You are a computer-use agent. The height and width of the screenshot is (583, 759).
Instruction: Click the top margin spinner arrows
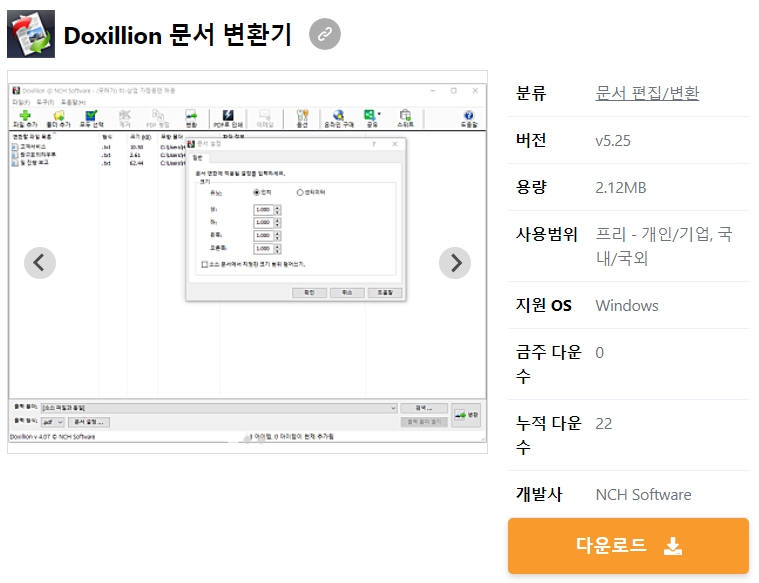point(277,210)
